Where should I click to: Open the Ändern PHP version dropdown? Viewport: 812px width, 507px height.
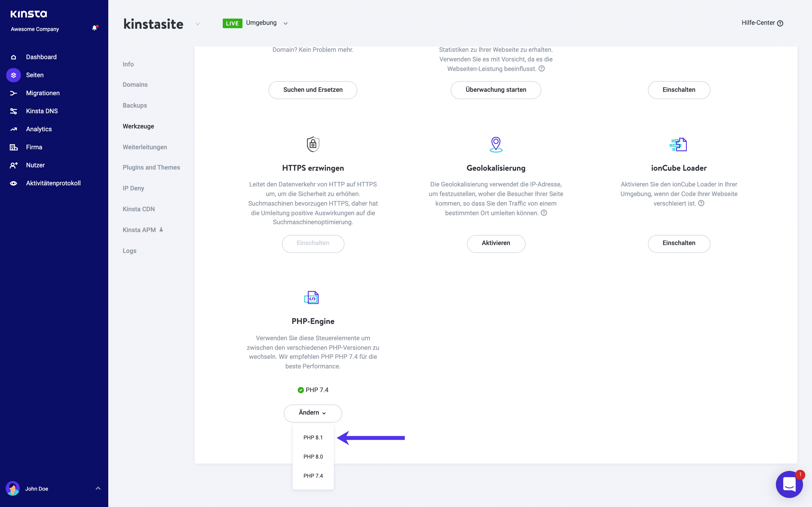[x=312, y=413]
